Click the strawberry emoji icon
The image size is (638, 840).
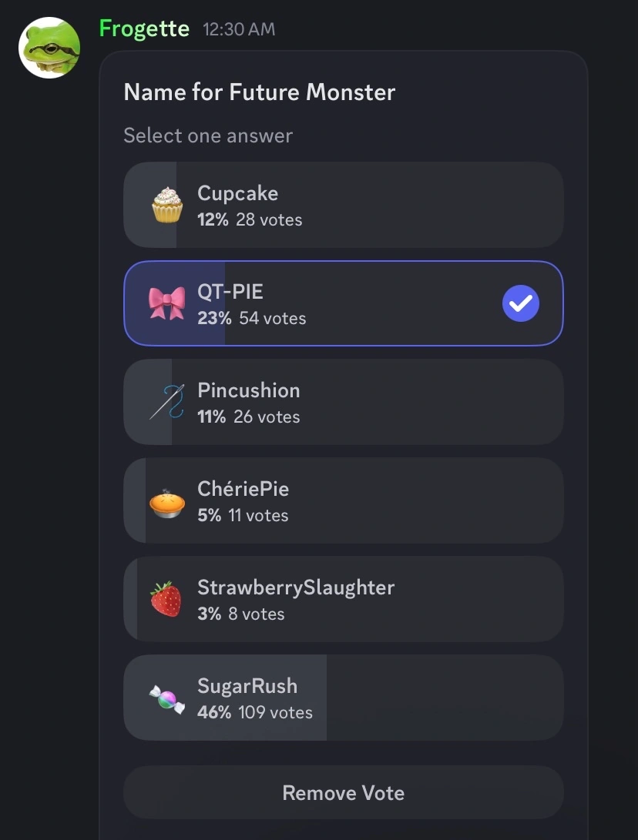coord(166,599)
